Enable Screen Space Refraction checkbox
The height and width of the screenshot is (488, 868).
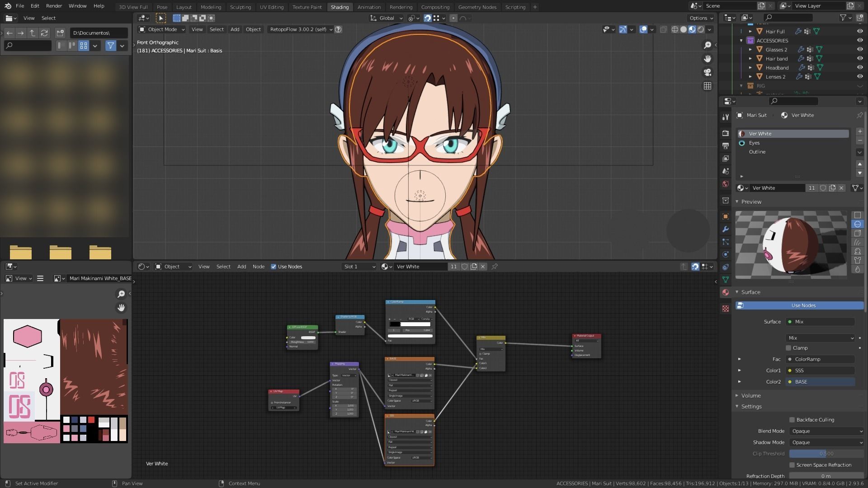(x=792, y=465)
